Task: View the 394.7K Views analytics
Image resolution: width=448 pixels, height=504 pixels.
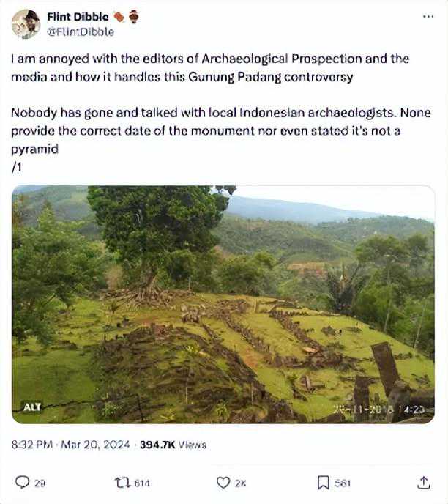Action: [173, 445]
